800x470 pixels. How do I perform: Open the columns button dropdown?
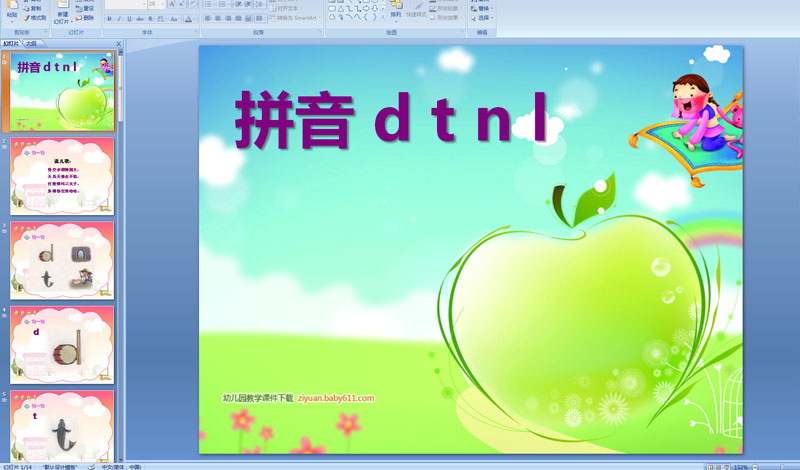point(261,18)
